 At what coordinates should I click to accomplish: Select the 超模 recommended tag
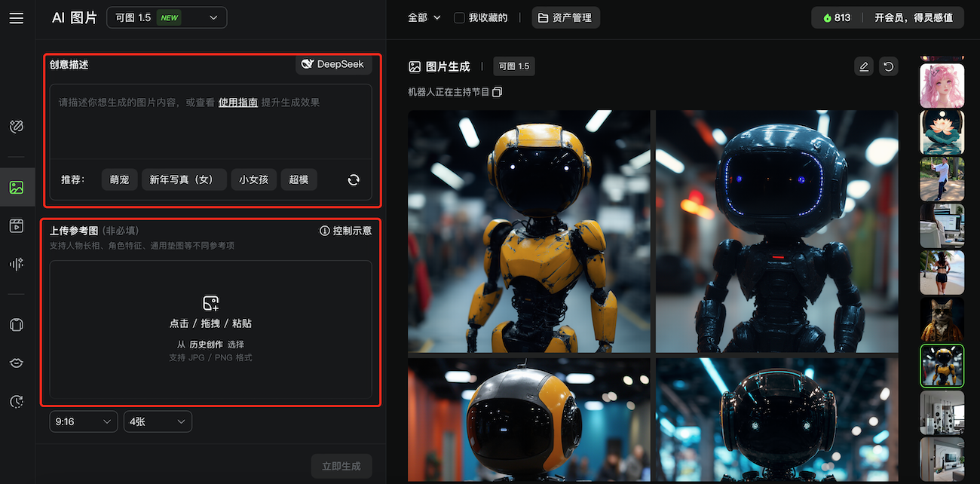[x=299, y=179]
